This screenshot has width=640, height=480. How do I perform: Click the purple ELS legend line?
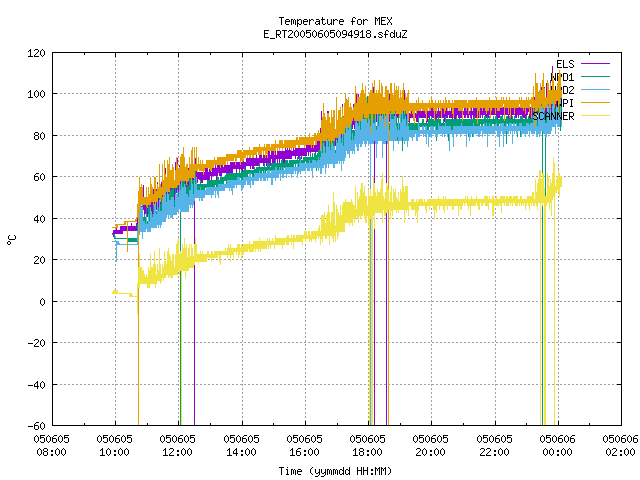pos(595,64)
